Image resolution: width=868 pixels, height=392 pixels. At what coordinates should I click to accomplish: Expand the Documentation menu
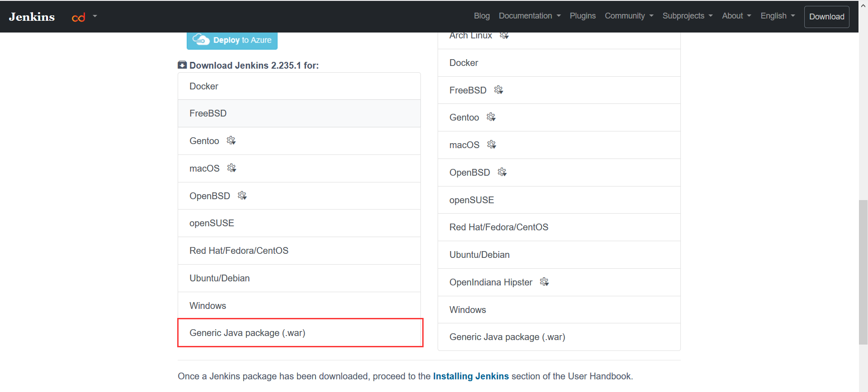530,16
